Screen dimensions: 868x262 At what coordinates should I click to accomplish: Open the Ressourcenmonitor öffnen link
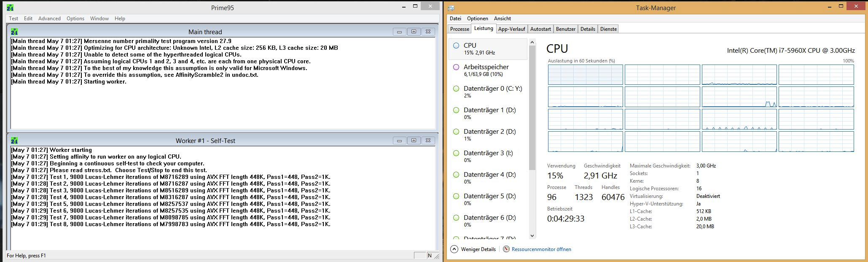[x=541, y=249]
